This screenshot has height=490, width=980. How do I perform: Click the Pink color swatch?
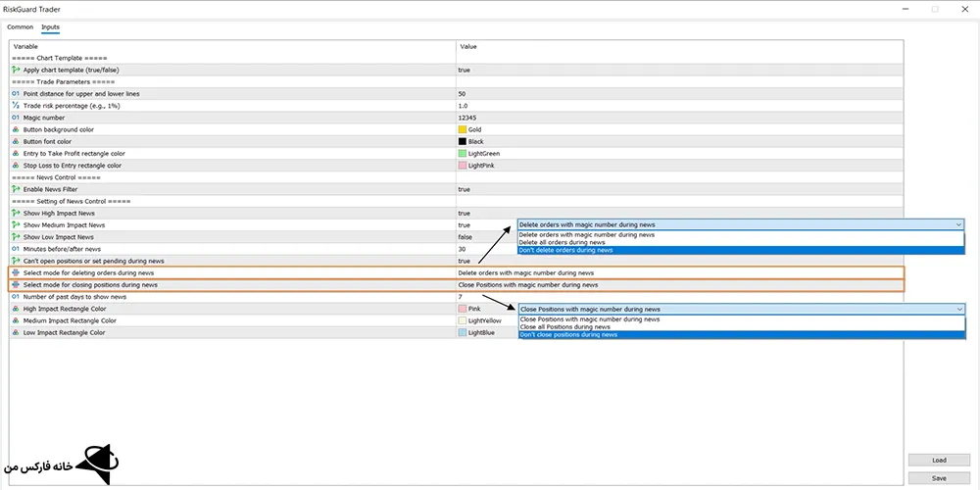click(x=463, y=309)
